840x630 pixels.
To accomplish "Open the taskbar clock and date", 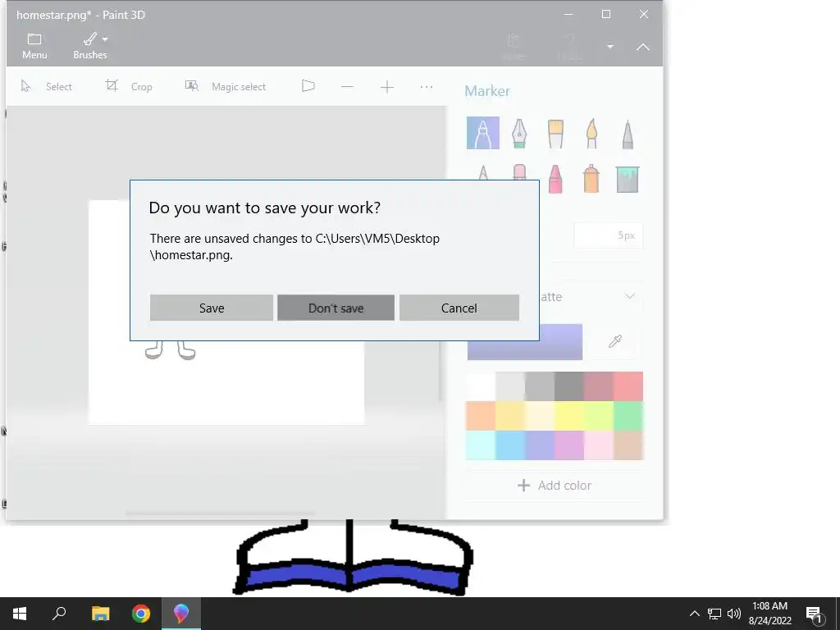I will [769, 614].
